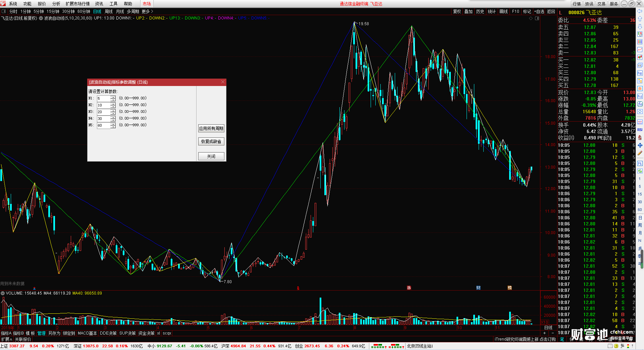Click the 行情 button at top right

577,4
